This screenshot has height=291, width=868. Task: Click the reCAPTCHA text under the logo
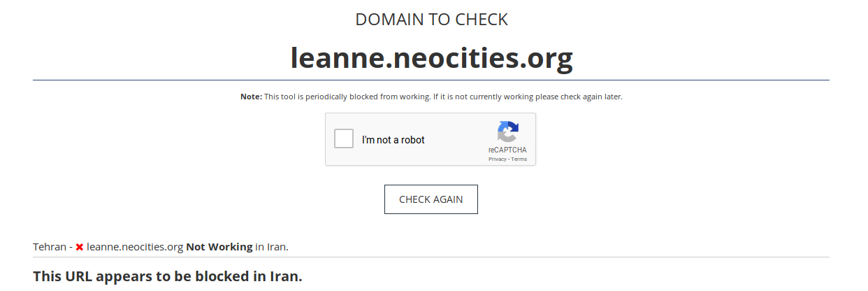507,150
